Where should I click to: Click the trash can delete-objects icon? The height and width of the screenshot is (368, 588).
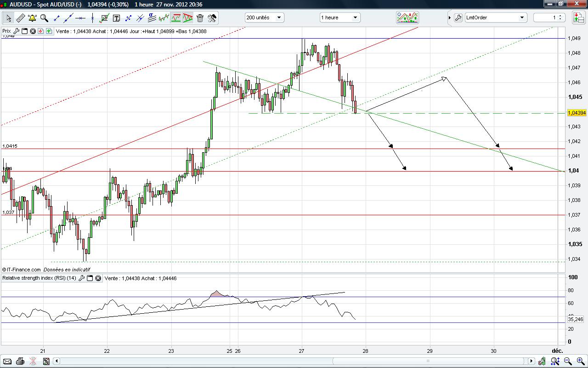200,18
